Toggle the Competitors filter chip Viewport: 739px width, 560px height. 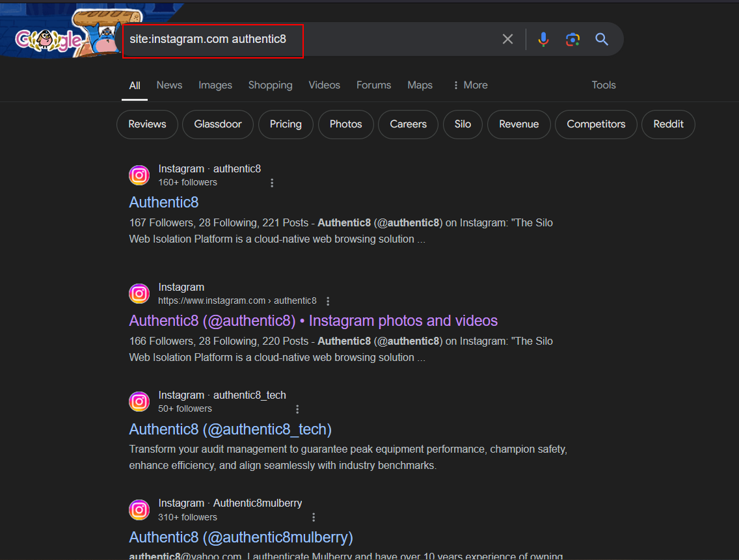point(595,124)
